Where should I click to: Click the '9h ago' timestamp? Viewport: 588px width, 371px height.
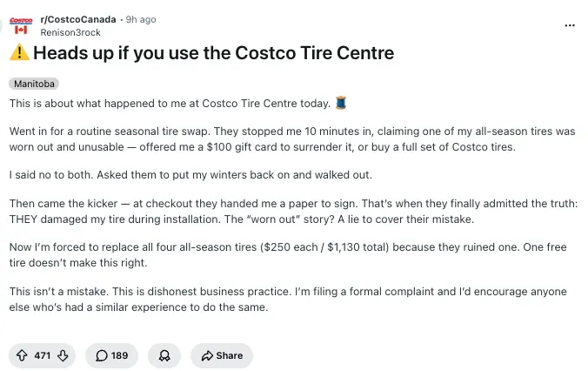[x=141, y=19]
